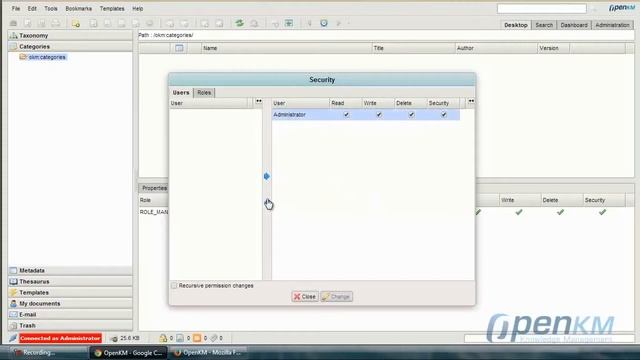Viewport: 640px width, 360px height.
Task: Switch to the Search tab
Action: tap(544, 25)
